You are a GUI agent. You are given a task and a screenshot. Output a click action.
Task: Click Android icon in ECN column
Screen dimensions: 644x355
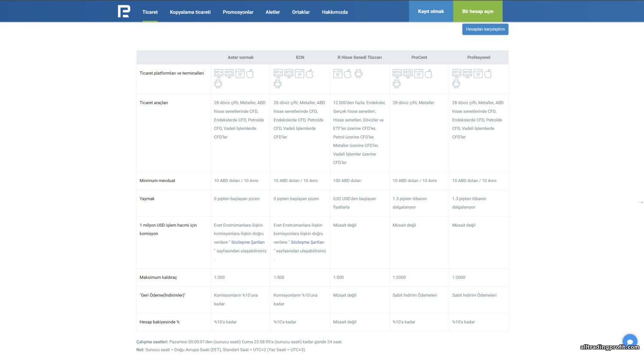(278, 84)
